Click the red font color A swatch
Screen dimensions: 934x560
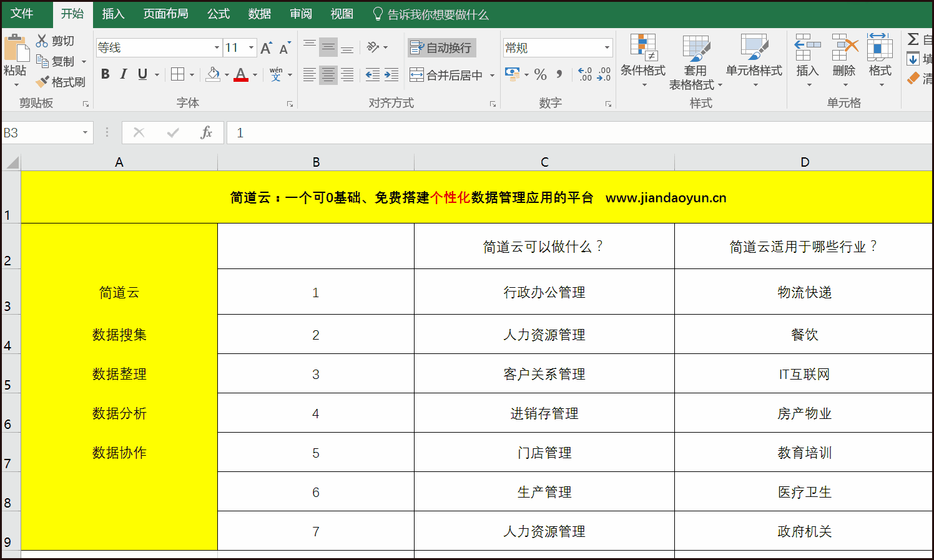[242, 74]
